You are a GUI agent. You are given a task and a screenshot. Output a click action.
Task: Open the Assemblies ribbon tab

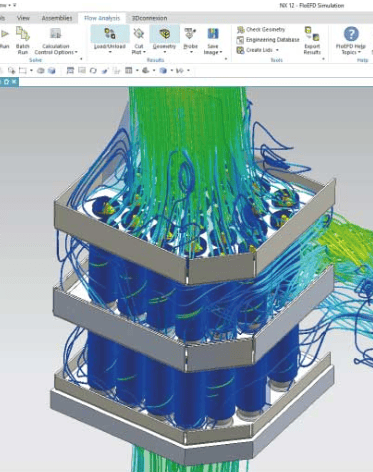pyautogui.click(x=57, y=18)
